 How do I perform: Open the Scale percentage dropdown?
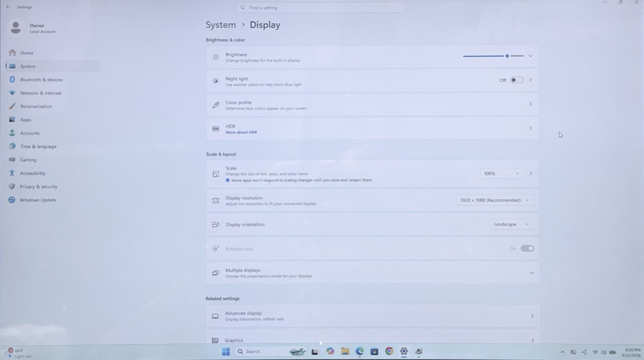502,174
